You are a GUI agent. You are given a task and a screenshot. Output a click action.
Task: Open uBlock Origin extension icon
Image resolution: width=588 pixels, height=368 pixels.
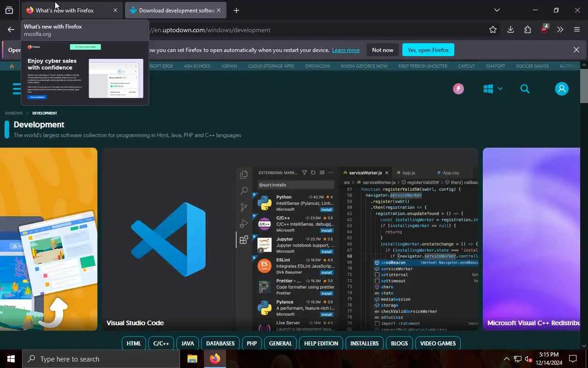click(544, 29)
